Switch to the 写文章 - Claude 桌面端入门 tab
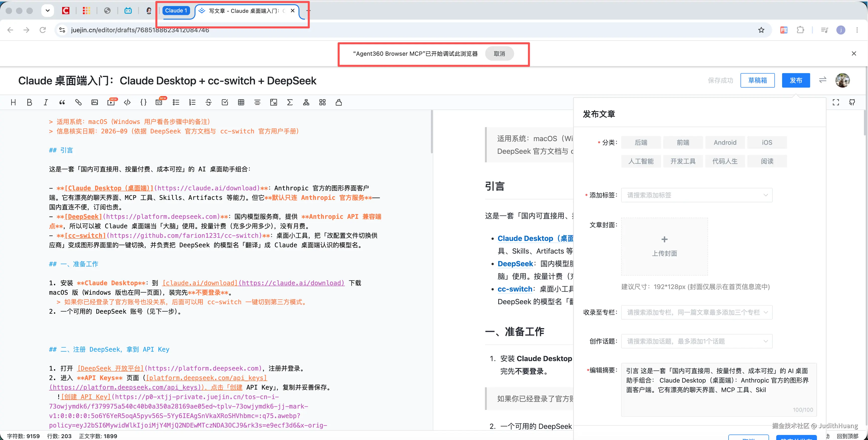This screenshot has width=868, height=440. (x=247, y=11)
